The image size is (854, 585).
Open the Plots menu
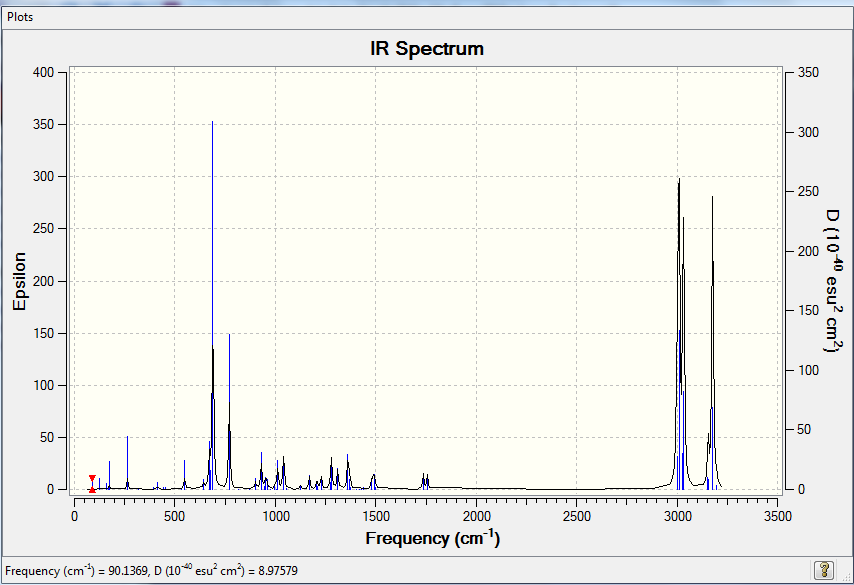click(x=20, y=17)
